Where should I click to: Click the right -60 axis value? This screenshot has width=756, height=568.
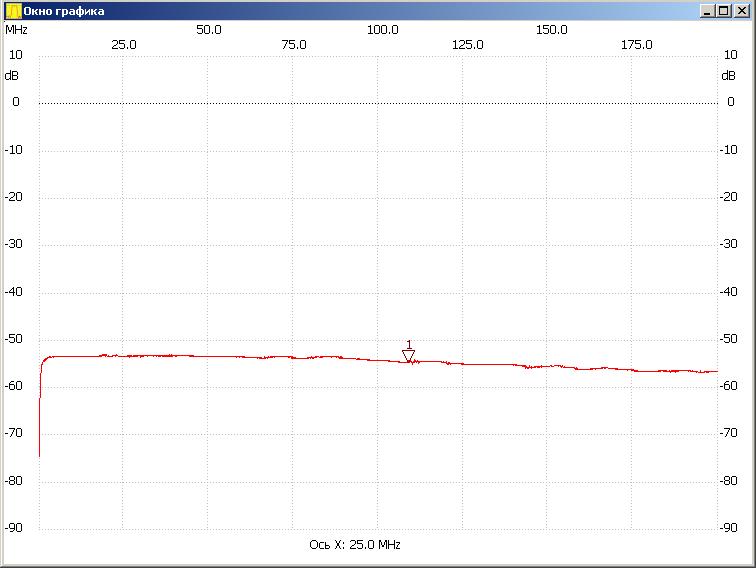point(729,385)
